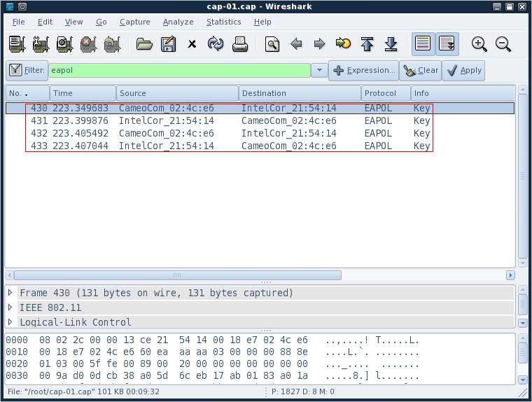
Task: Find a packet magnifier icon
Action: click(x=272, y=44)
